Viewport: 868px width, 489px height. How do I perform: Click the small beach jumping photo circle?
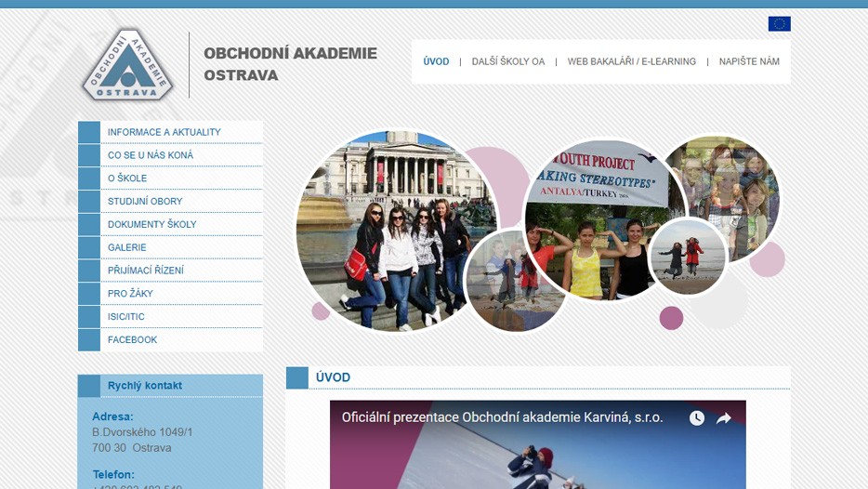688,257
